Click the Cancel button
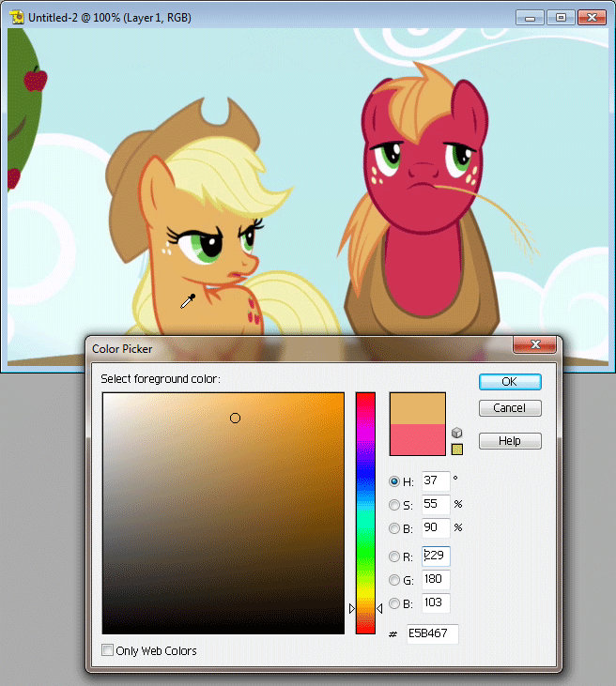Viewport: 616px width, 686px height. [x=510, y=407]
